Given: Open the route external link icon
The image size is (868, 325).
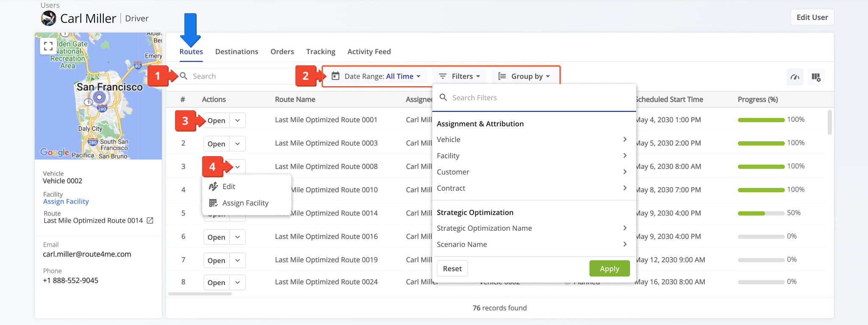Looking at the screenshot, I should coord(150,221).
